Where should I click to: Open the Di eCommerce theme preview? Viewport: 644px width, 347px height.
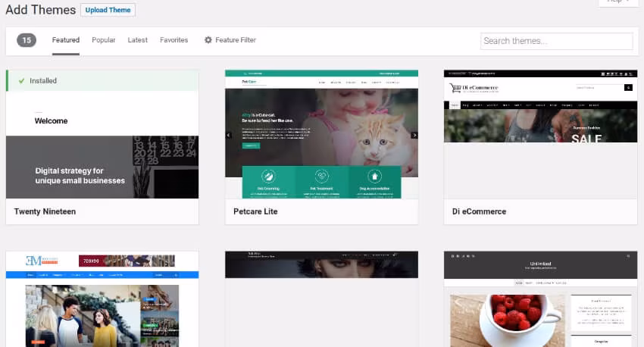(x=540, y=134)
